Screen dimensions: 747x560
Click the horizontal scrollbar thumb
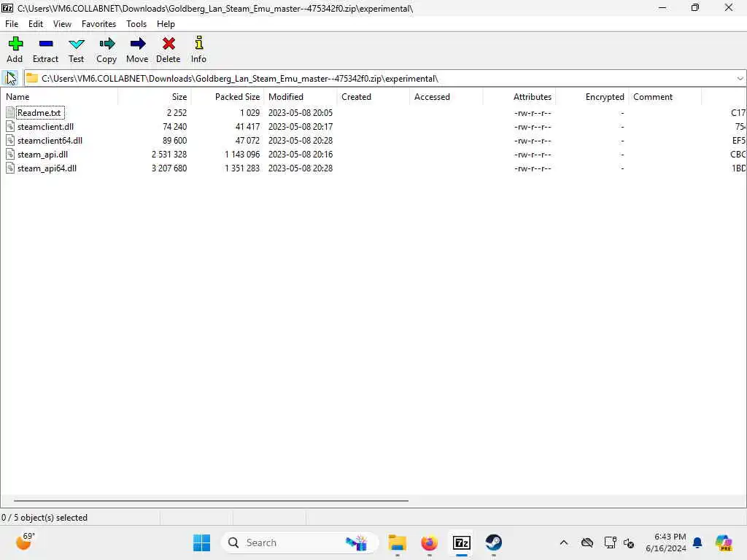211,500
